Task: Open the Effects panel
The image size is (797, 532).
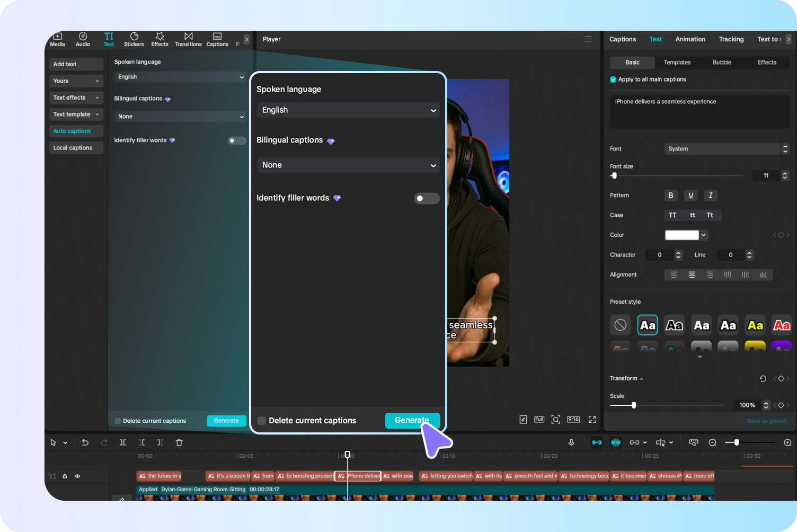Action: pos(159,39)
